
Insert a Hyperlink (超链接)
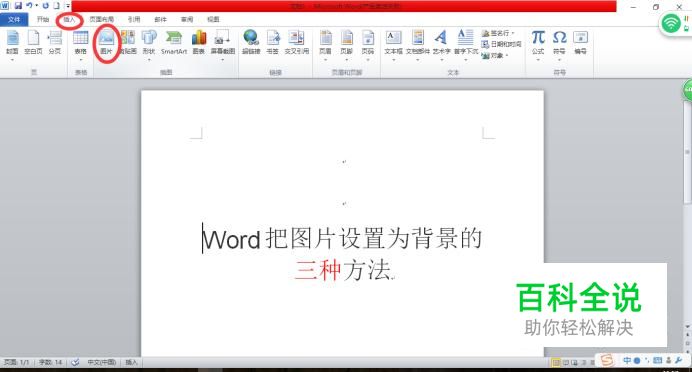click(251, 42)
